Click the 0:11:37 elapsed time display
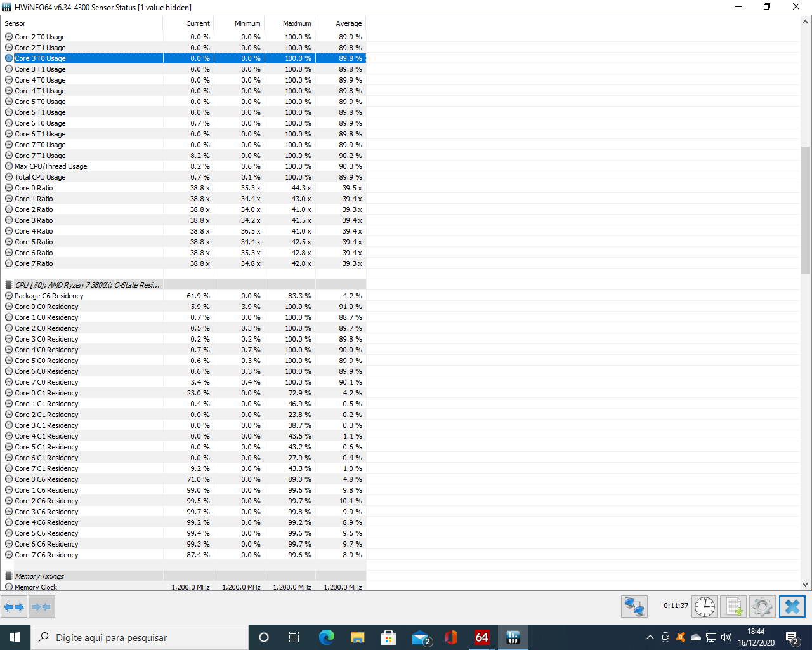Image resolution: width=812 pixels, height=650 pixels. point(676,606)
